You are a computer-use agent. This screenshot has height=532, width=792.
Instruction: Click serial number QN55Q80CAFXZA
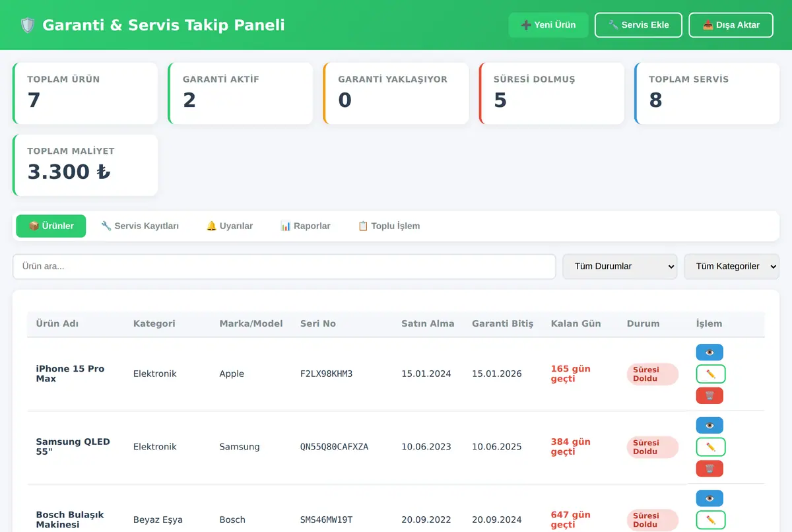(x=335, y=447)
